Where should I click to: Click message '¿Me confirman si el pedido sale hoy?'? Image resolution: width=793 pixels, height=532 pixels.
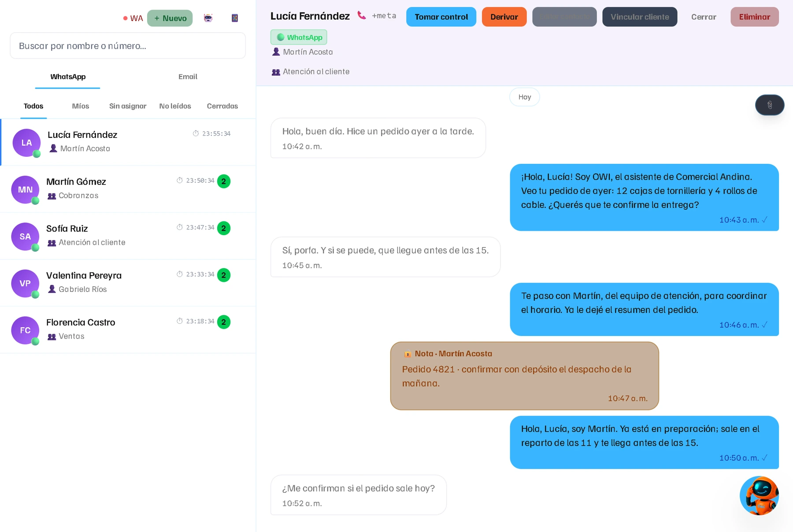click(x=358, y=495)
